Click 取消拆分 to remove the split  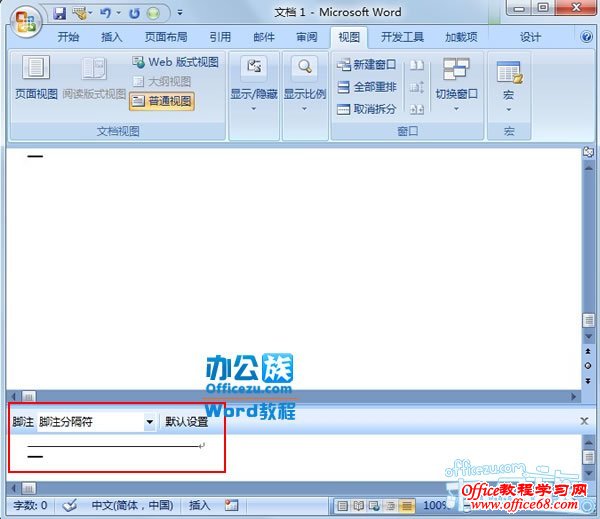coord(366,109)
